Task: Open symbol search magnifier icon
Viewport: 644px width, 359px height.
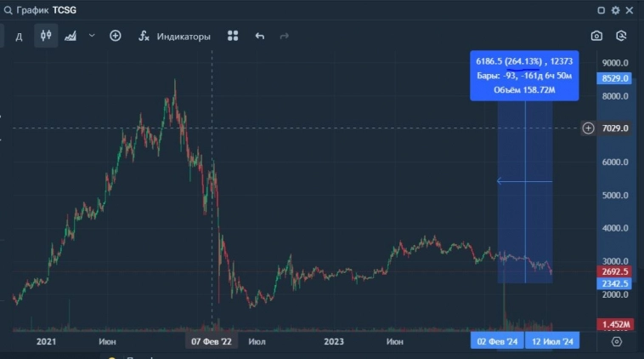Action: (x=8, y=10)
